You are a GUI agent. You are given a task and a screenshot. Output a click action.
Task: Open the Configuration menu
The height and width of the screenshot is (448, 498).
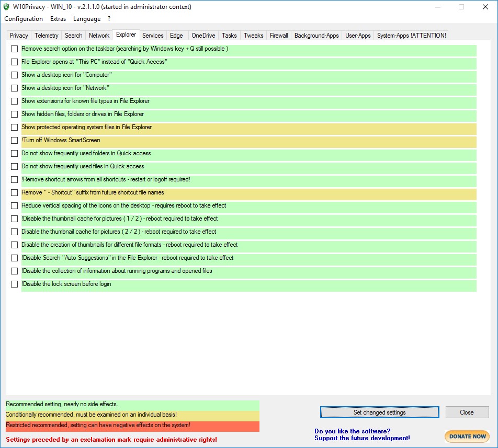point(24,19)
